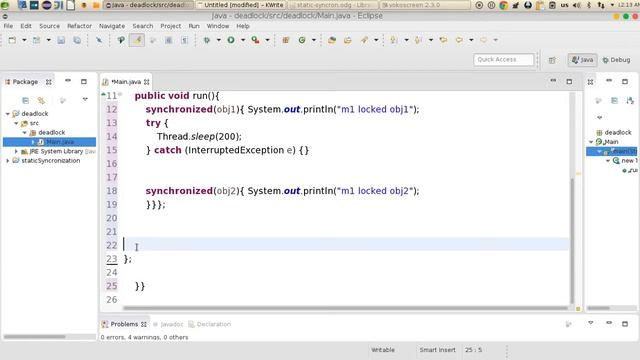
Task: Open the Window menu
Action: [218, 26]
